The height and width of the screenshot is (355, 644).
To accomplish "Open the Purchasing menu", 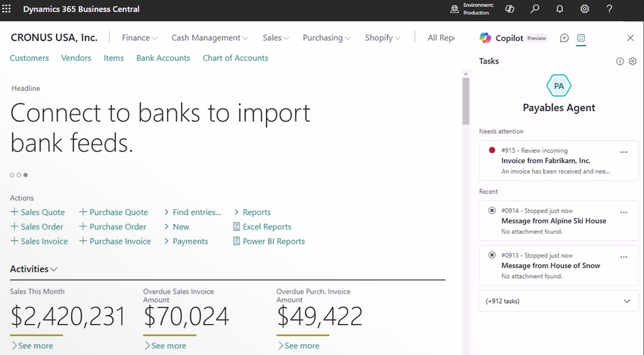I will pyautogui.click(x=326, y=38).
